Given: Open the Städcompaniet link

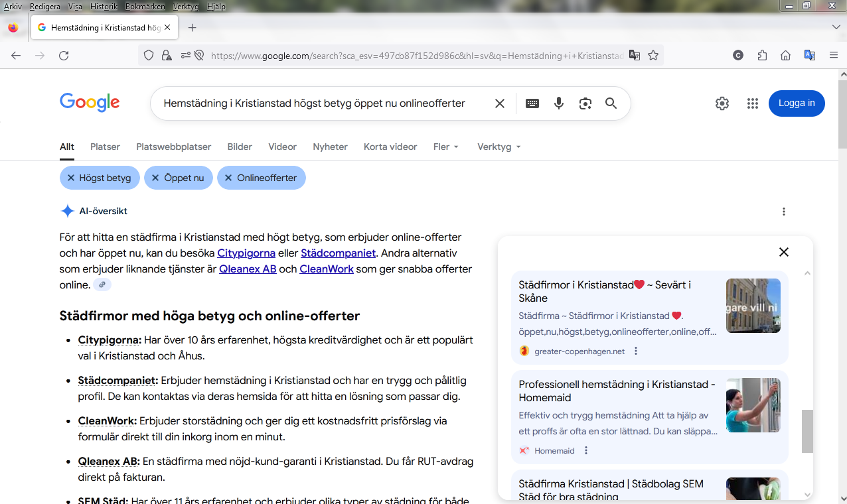Looking at the screenshot, I should [339, 253].
